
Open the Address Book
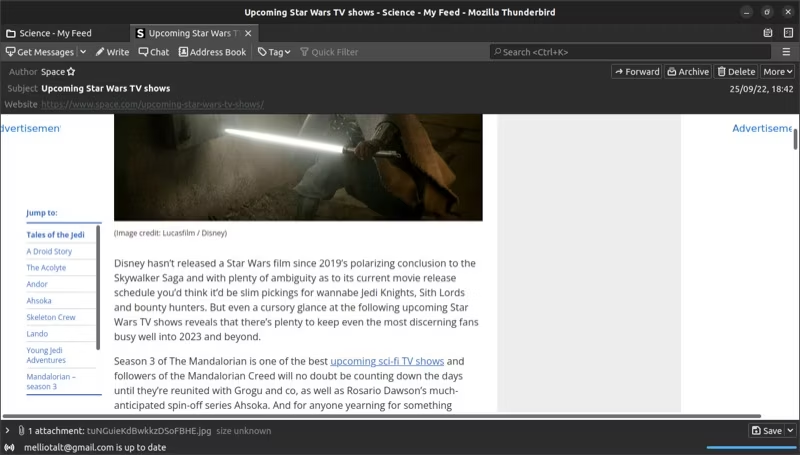[x=212, y=52]
